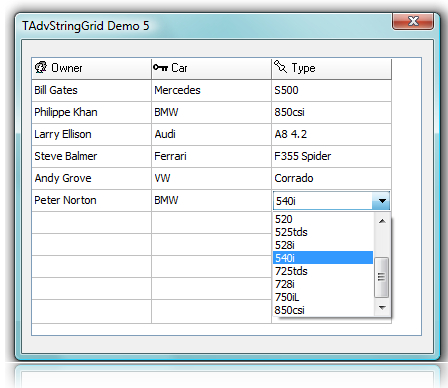Click the BMW cell in Philippe Khan row
The image size is (448, 388).
click(x=211, y=112)
